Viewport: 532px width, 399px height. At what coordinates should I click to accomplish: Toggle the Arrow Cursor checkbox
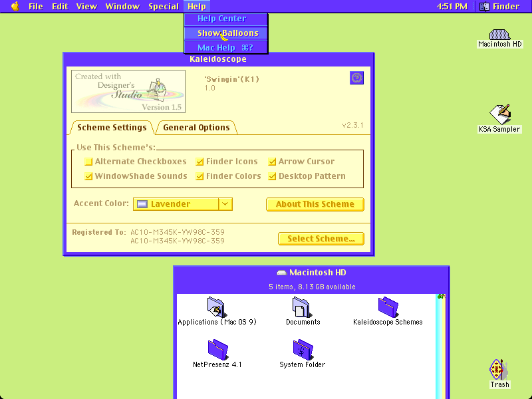(x=272, y=162)
